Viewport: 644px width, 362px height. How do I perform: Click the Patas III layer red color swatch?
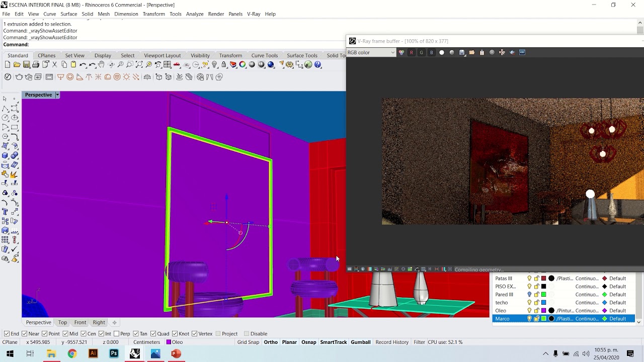(543, 279)
